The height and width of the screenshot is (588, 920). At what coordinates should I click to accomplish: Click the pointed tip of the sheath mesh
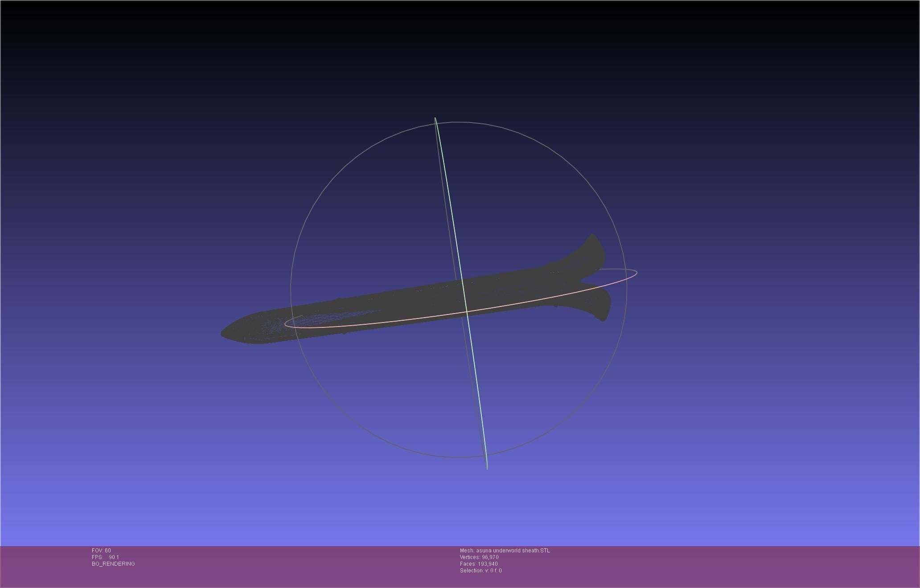pos(223,333)
